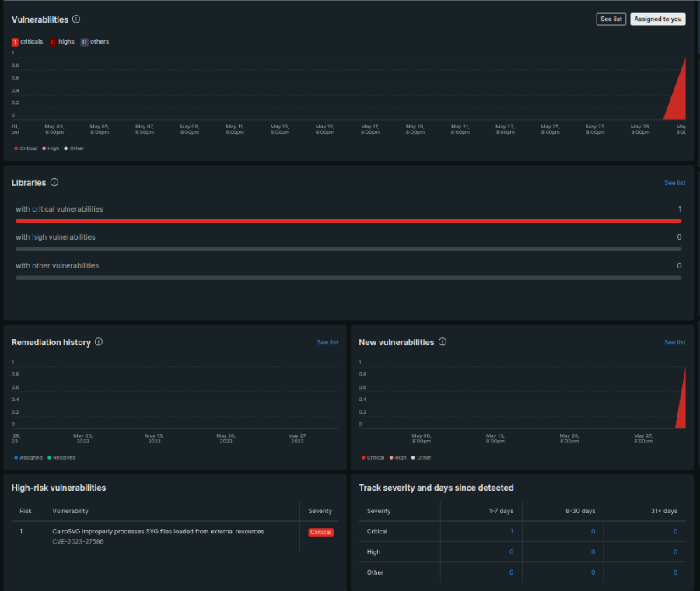Open Vulnerabilities See list button
This screenshot has height=591, width=700.
pos(611,19)
